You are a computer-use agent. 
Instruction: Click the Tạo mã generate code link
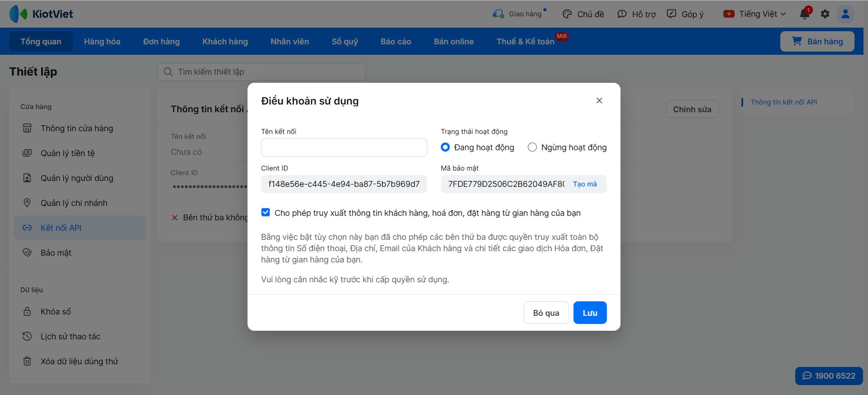click(x=585, y=184)
